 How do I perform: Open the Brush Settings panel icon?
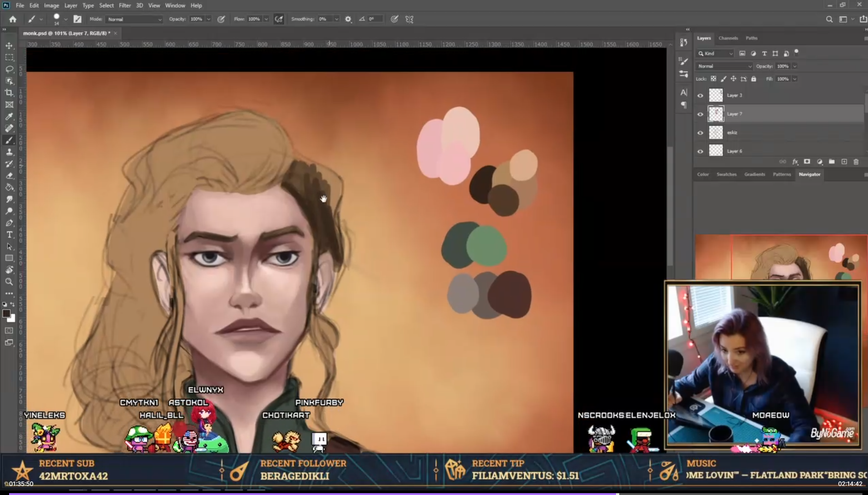[684, 61]
